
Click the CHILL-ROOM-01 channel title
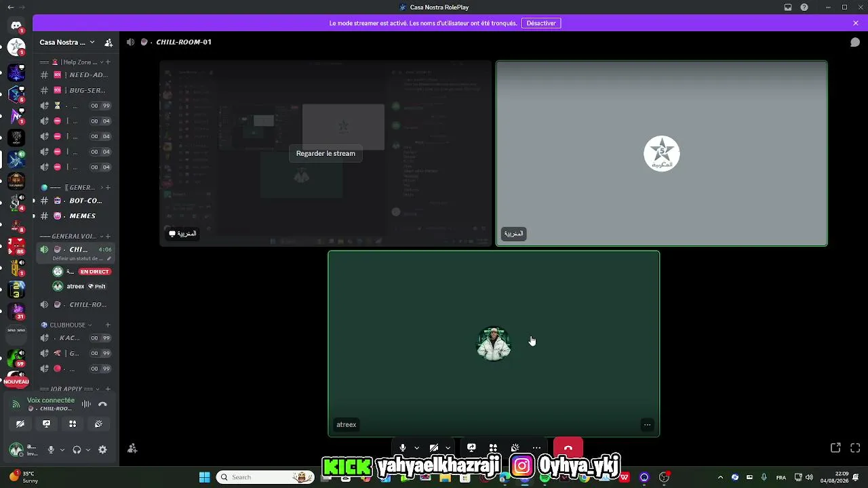coord(184,42)
